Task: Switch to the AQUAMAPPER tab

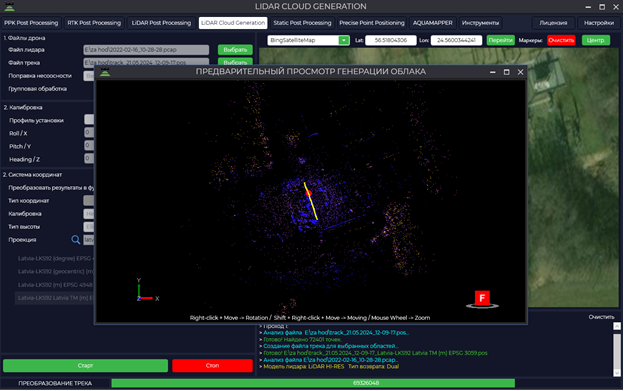Action: click(433, 23)
